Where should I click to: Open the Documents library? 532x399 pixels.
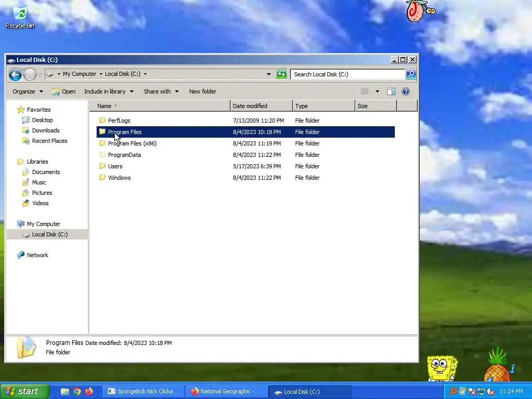(46, 172)
